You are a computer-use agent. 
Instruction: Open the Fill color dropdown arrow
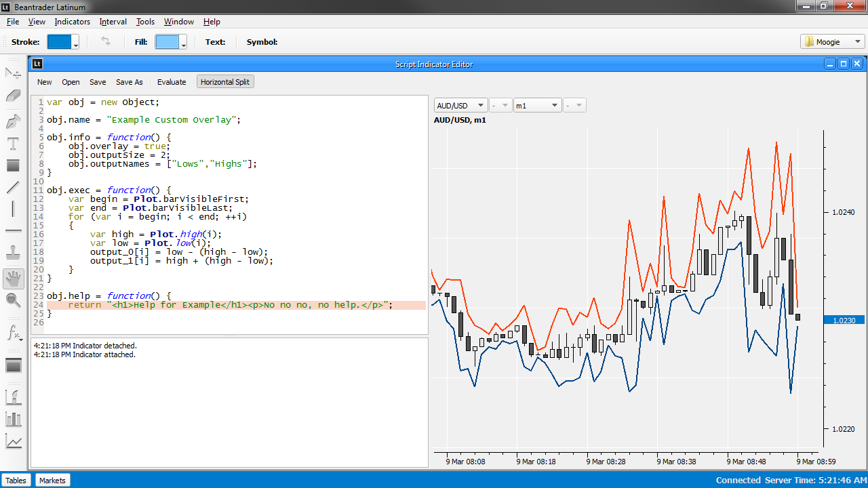click(x=183, y=43)
